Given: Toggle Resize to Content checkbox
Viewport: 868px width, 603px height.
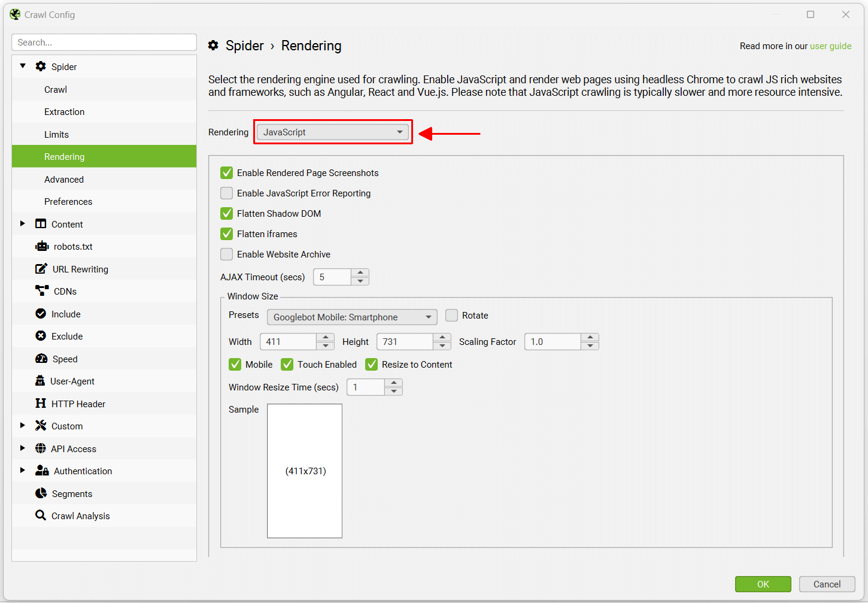Looking at the screenshot, I should coord(372,365).
